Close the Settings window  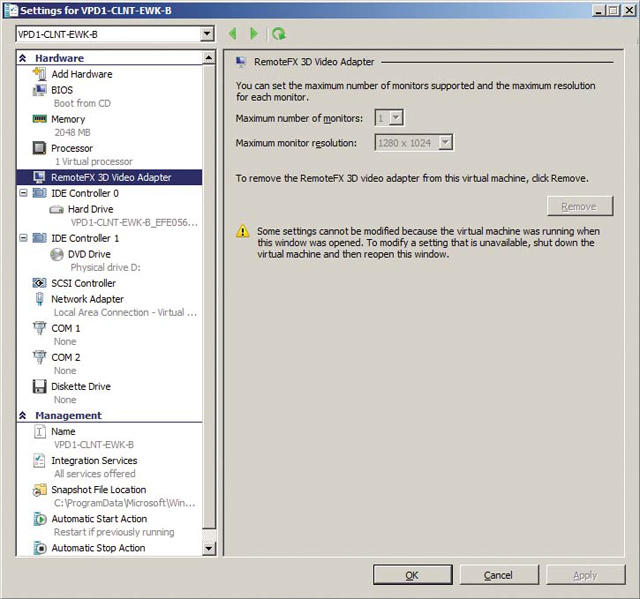tap(629, 10)
